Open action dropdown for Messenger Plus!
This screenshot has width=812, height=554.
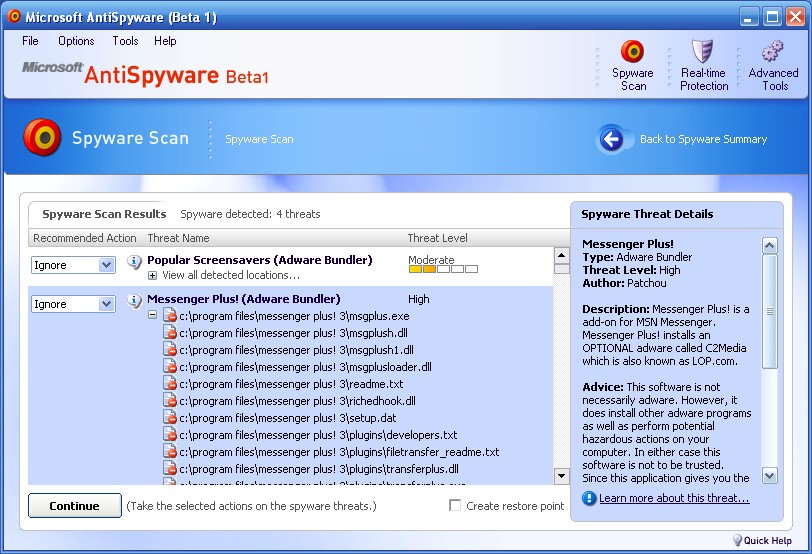106,304
